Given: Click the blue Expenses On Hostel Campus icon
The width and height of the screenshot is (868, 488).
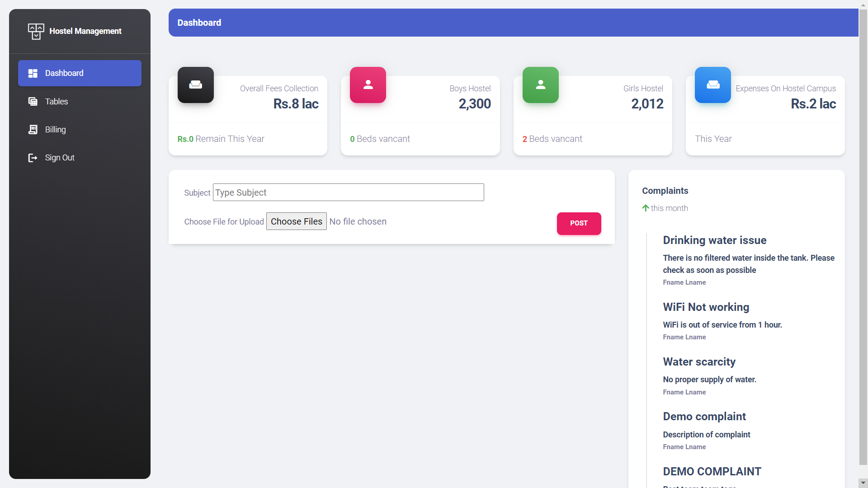Looking at the screenshot, I should [712, 85].
